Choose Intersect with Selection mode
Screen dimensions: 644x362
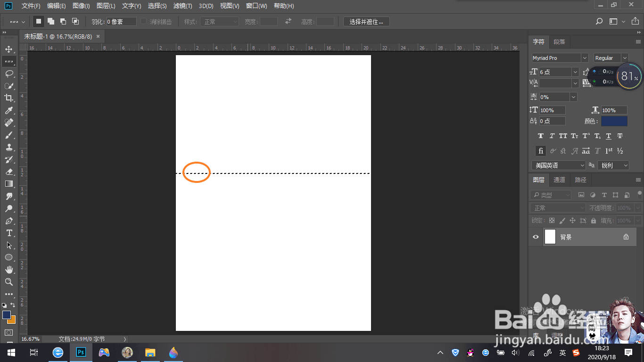pos(75,21)
